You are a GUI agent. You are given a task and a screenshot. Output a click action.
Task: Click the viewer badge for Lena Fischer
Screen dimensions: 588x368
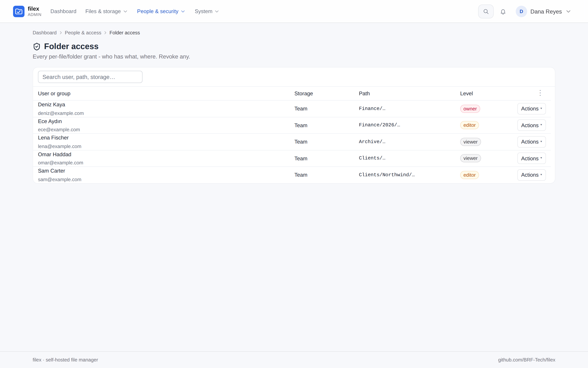pyautogui.click(x=470, y=142)
